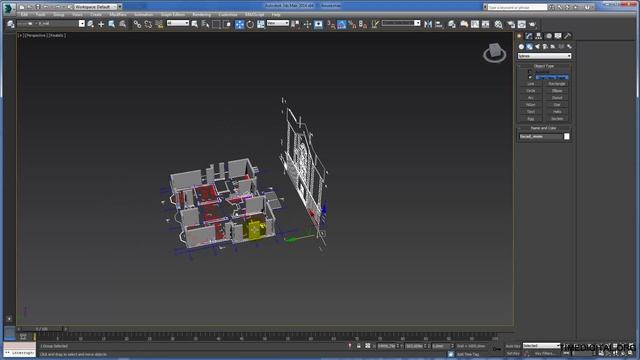Switch to the Hierarchy command panel tab
The height and width of the screenshot is (360, 640).
538,36
